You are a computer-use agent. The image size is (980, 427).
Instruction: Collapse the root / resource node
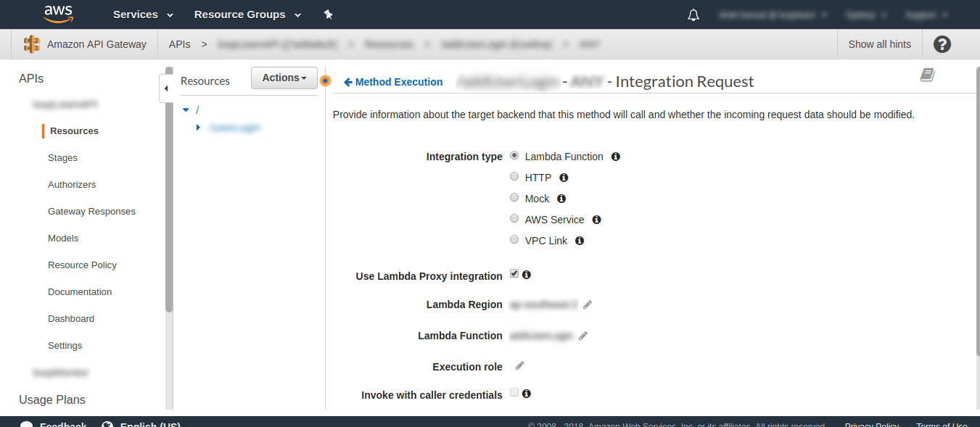coord(186,109)
